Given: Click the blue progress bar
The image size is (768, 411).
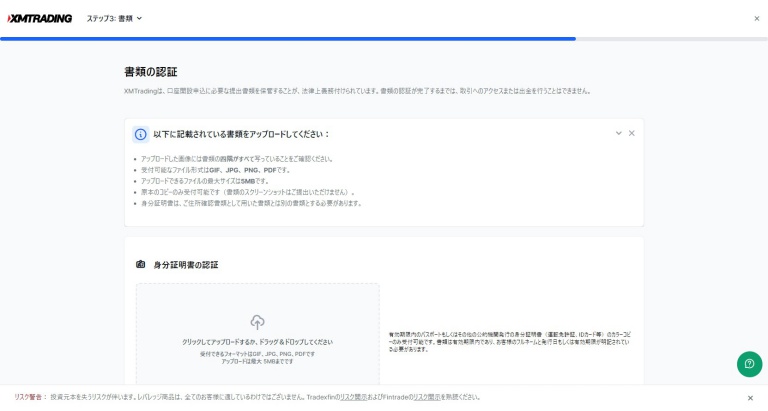Looking at the screenshot, I should (288, 39).
